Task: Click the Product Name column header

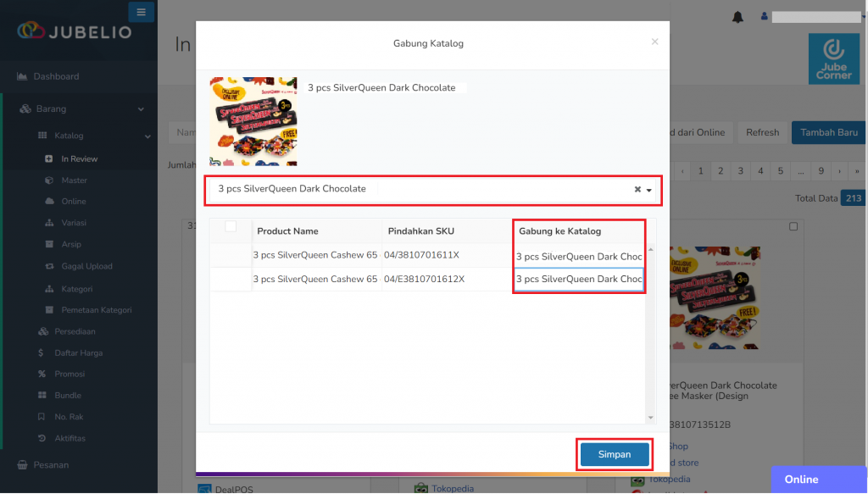Action: pyautogui.click(x=317, y=231)
